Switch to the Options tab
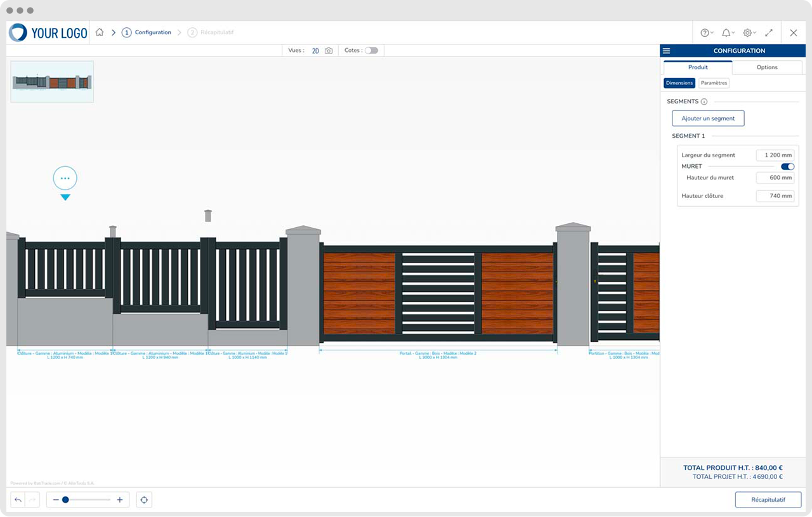Screen dimensions: 812x517 (x=767, y=67)
